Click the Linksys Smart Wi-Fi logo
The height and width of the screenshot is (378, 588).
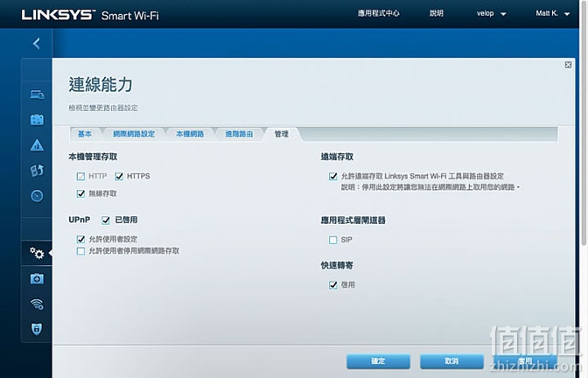(90, 15)
